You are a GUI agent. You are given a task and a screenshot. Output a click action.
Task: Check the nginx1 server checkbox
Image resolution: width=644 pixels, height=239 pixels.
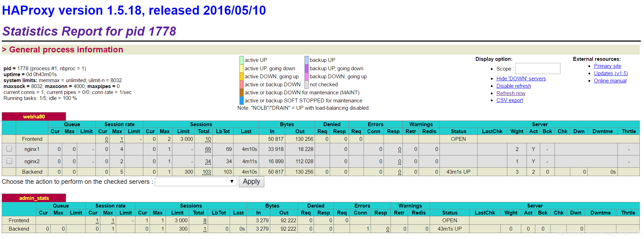(x=9, y=149)
